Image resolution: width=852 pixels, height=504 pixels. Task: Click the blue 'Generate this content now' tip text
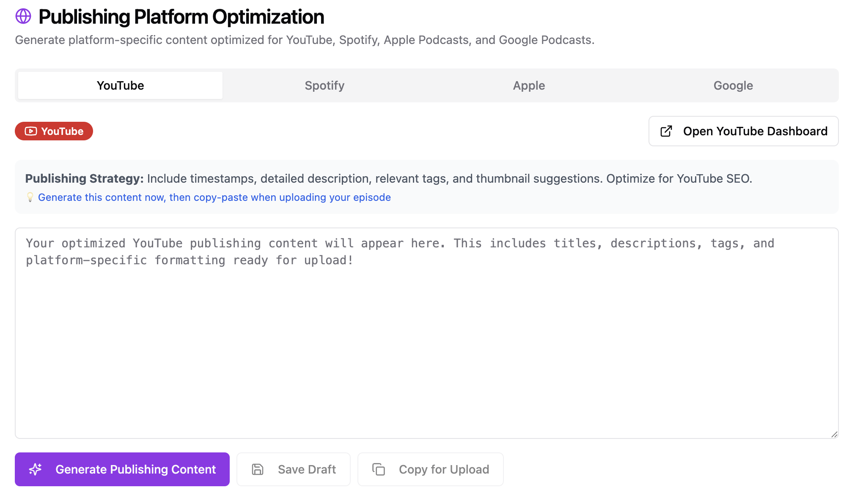214,197
